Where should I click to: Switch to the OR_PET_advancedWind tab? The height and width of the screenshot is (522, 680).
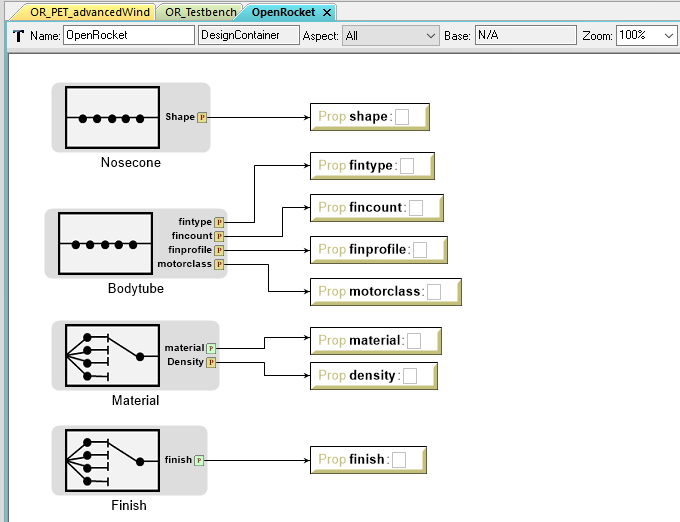88,12
